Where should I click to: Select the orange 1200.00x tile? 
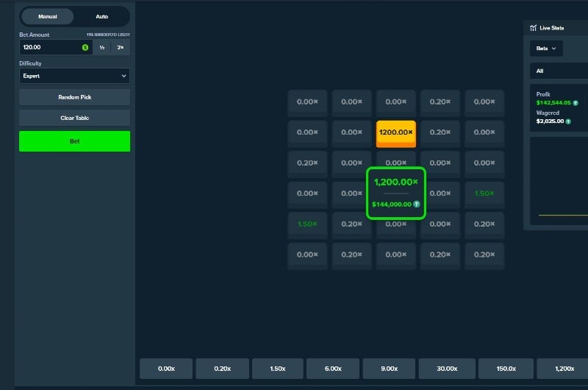tap(396, 133)
